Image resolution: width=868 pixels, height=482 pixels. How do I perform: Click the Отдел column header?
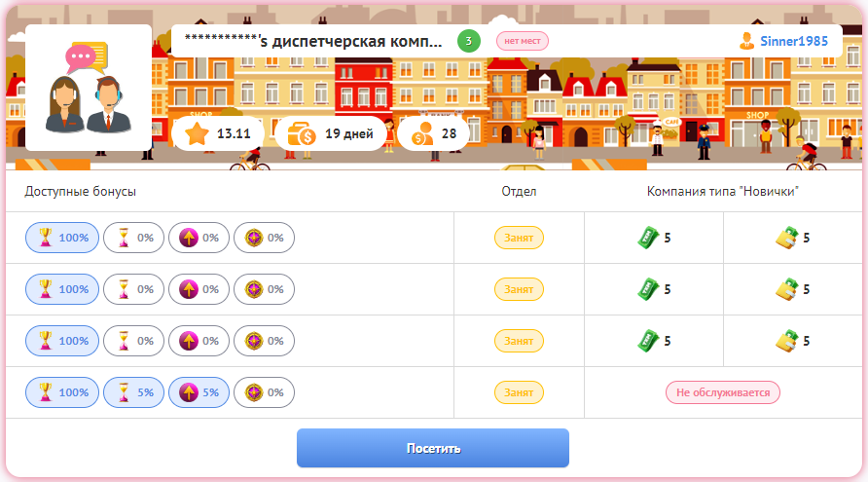(519, 191)
